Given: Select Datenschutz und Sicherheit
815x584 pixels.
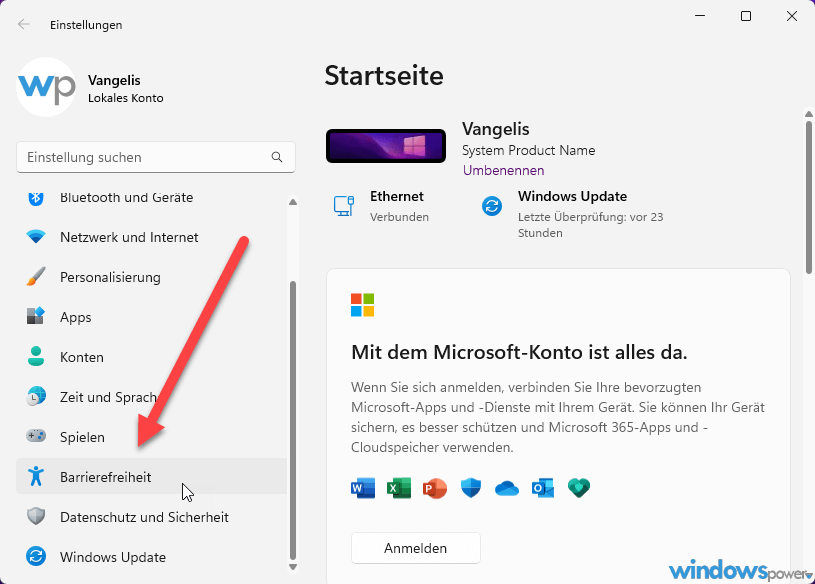Looking at the screenshot, I should [x=151, y=517].
